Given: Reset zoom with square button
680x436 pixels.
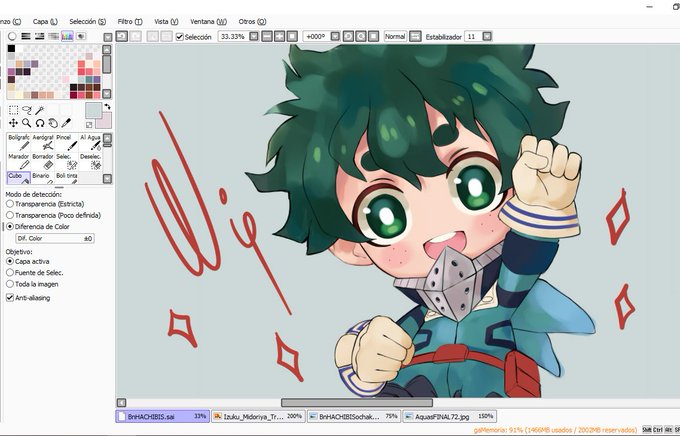Looking at the screenshot, I should [x=292, y=36].
